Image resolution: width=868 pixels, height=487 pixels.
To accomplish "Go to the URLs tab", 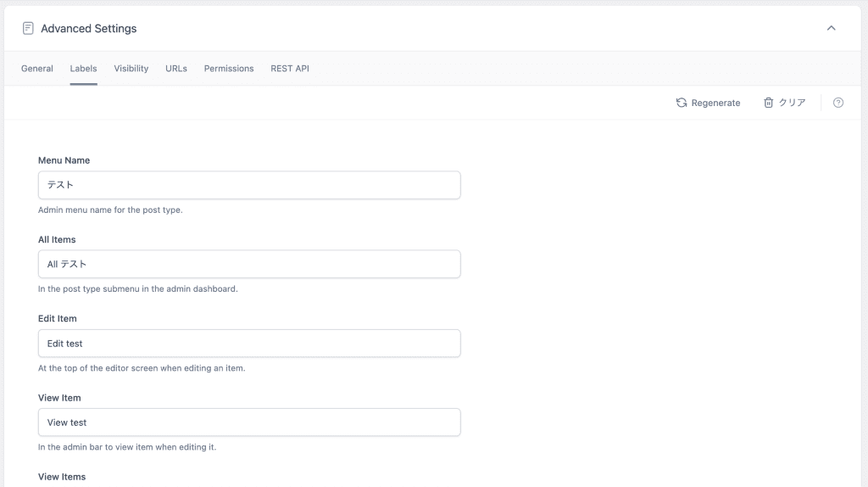I will (176, 69).
